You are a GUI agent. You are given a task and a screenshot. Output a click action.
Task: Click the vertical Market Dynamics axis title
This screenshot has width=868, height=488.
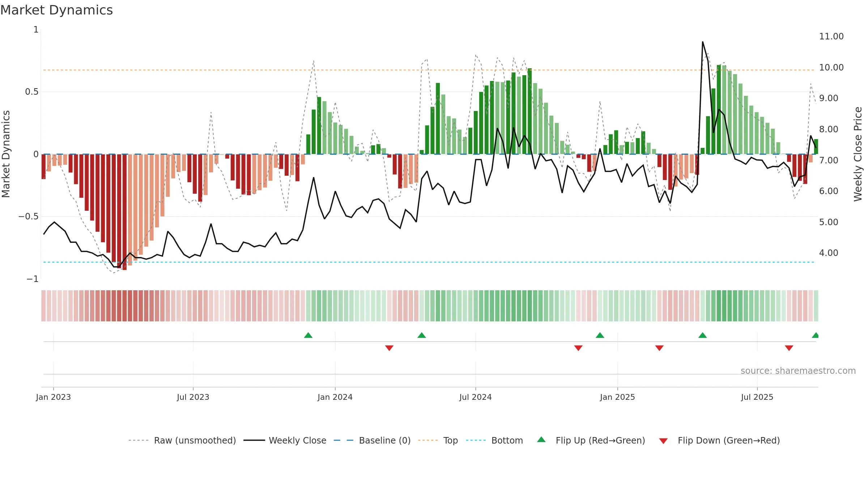click(x=6, y=154)
